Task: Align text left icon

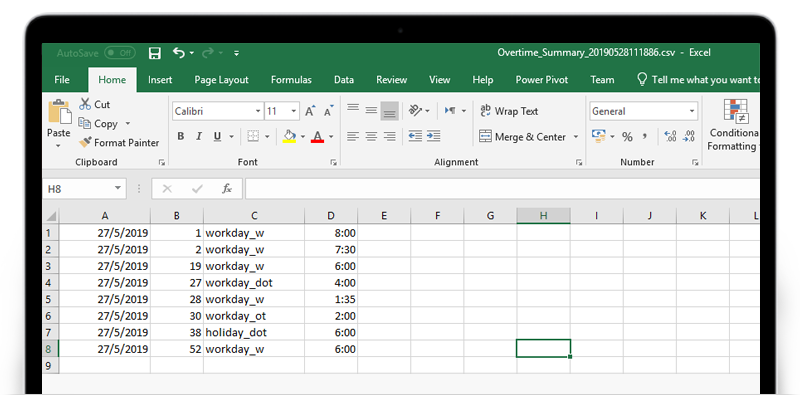Action: (x=353, y=136)
